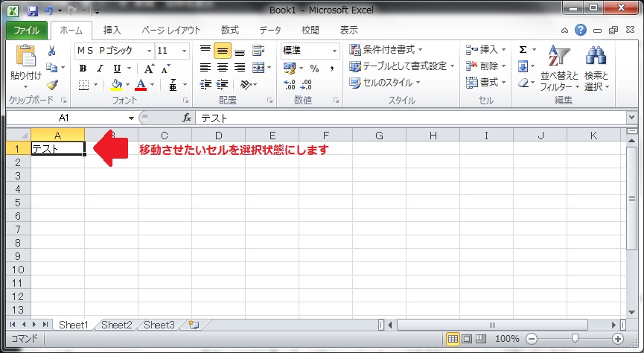
Task: Click the Copy icon in clipboard group
Action: click(52, 67)
